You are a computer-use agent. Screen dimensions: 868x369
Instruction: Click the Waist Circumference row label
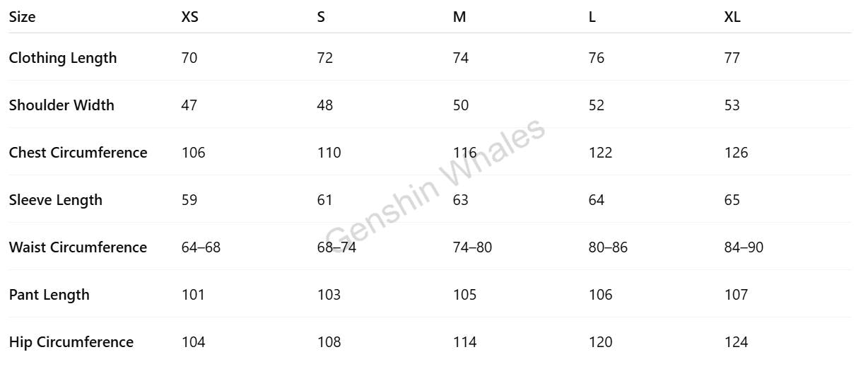(x=78, y=247)
